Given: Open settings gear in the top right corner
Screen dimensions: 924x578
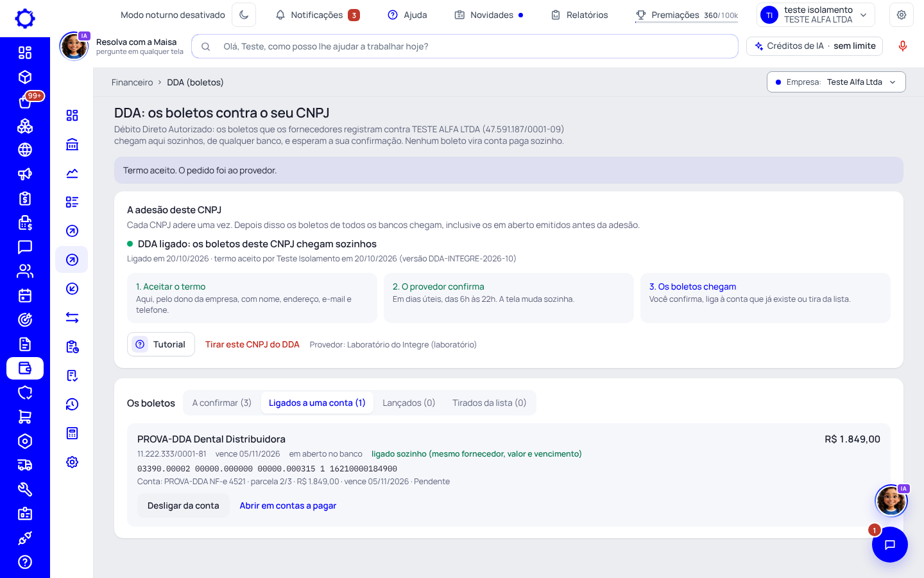Looking at the screenshot, I should 902,15.
